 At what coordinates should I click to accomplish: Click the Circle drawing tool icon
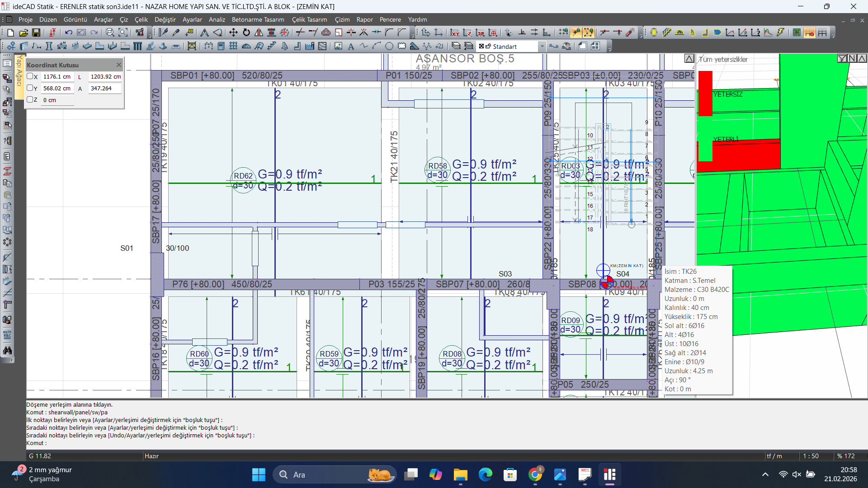pyautogui.click(x=389, y=46)
